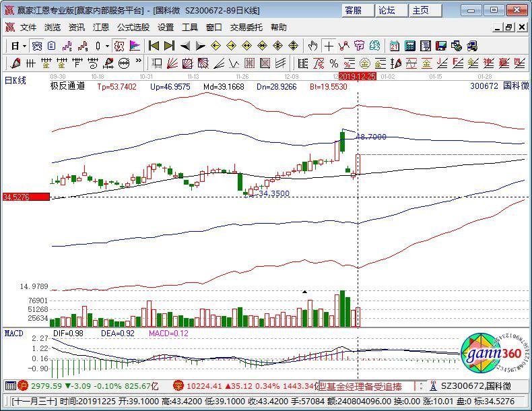Click the DIF=0.98 value
Image resolution: width=532 pixels, height=411 pixels.
(68, 334)
